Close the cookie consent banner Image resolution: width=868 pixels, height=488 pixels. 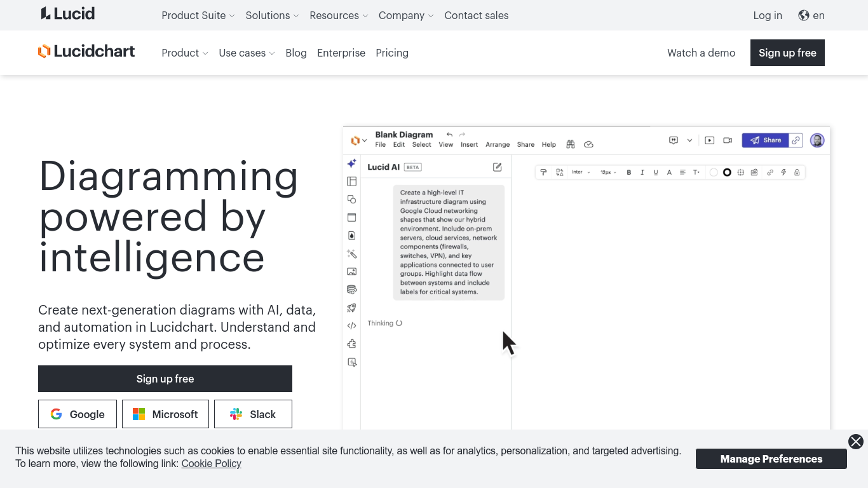[x=856, y=442]
